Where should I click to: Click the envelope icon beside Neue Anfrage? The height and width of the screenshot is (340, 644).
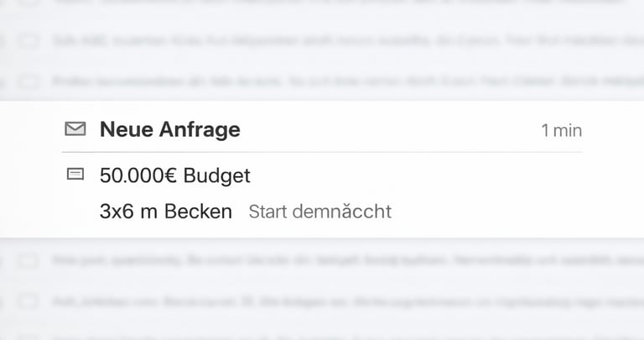pos(75,129)
